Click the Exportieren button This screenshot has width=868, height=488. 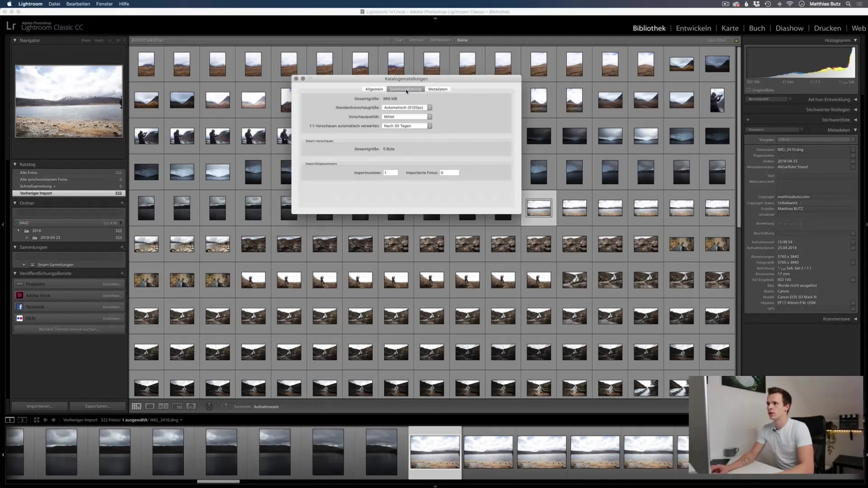click(98, 406)
